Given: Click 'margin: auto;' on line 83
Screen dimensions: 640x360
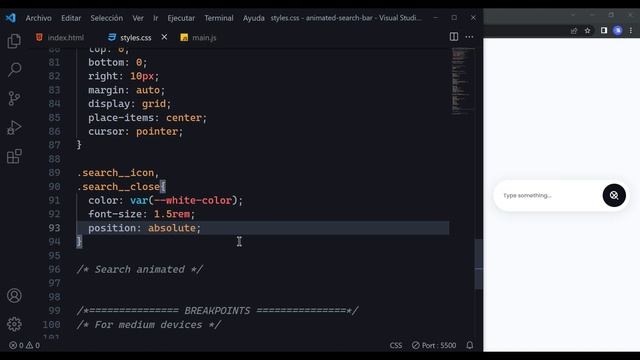Looking at the screenshot, I should point(127,90).
